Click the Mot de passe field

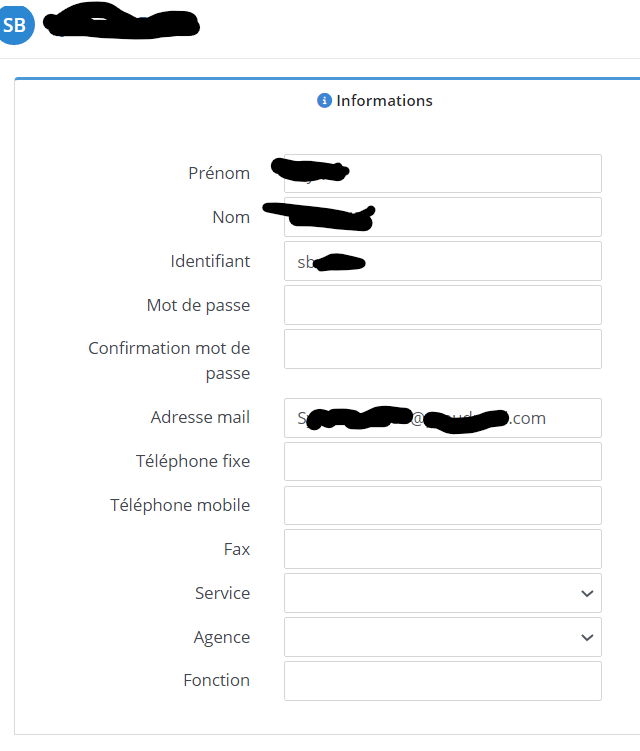point(443,305)
